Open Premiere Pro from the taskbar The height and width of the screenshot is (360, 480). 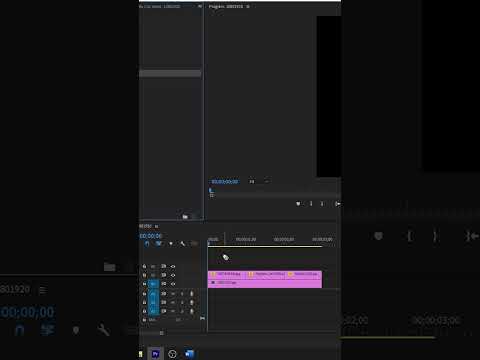[x=155, y=354]
